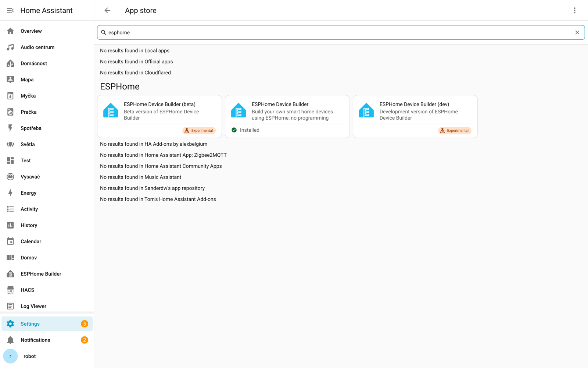Viewport: 588px width, 368px height.
Task: Click the Home Assistant Community Apps line
Action: [161, 166]
